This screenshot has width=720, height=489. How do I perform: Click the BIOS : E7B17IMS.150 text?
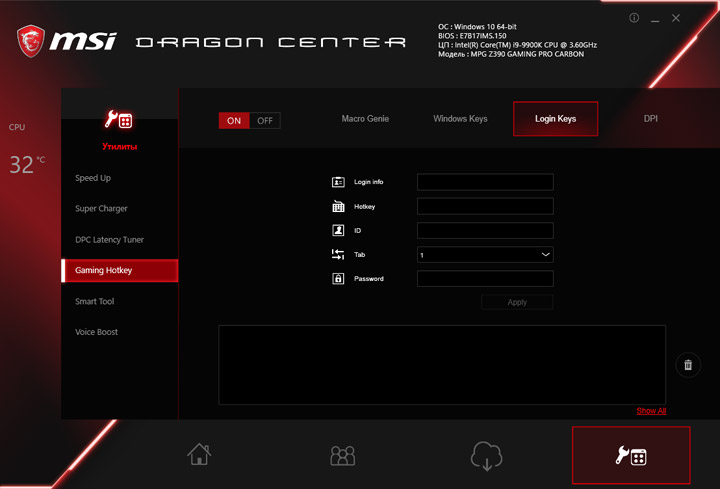[x=472, y=36]
